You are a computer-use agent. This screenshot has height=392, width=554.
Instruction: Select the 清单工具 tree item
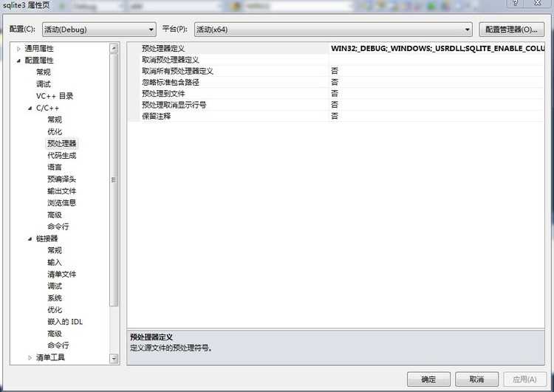(x=50, y=357)
